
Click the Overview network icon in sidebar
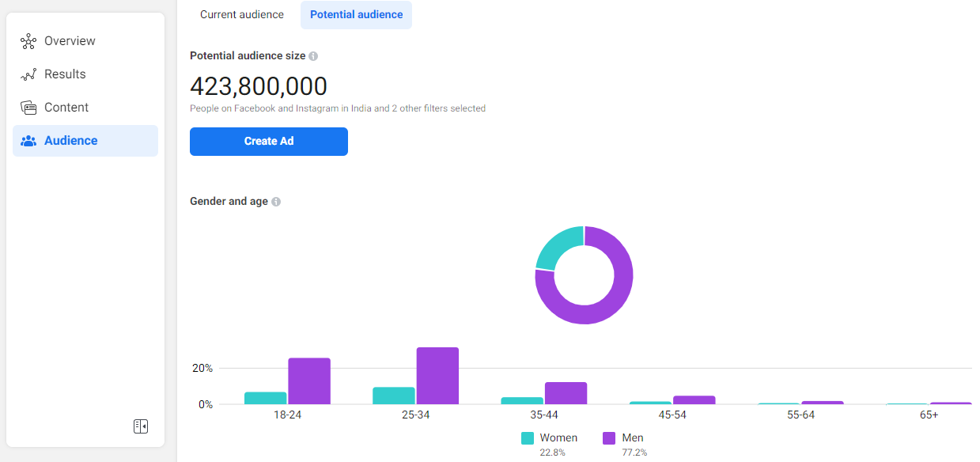pos(28,41)
